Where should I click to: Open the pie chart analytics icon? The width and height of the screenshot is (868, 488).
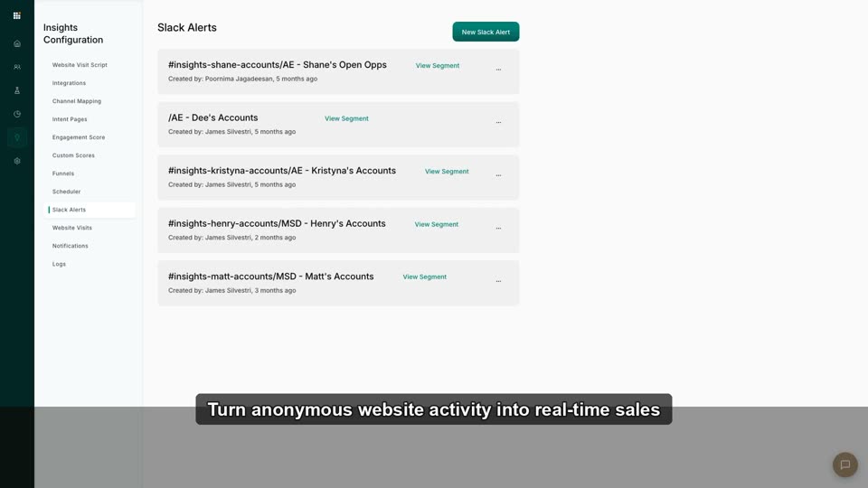tap(17, 114)
